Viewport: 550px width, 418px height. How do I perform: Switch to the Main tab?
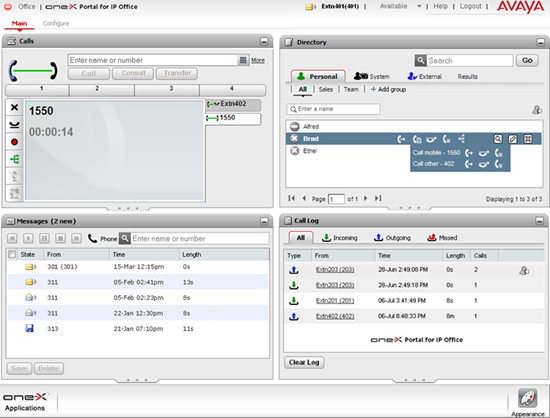tap(19, 23)
